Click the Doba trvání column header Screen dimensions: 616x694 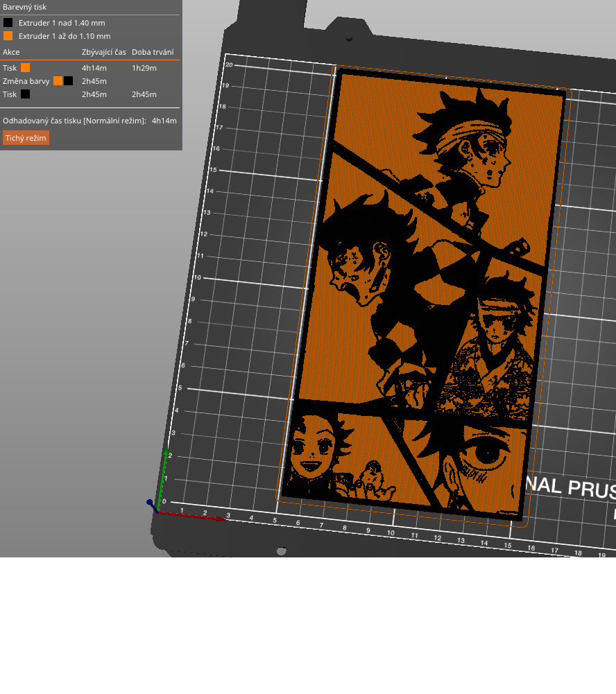153,52
